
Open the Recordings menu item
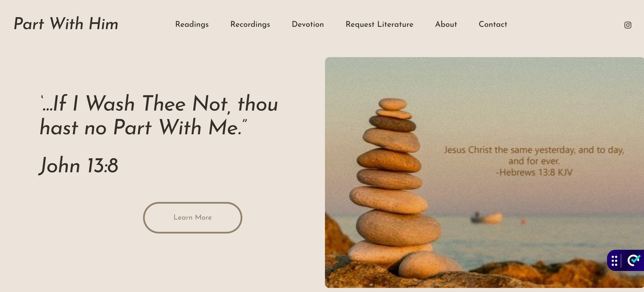pyautogui.click(x=250, y=24)
